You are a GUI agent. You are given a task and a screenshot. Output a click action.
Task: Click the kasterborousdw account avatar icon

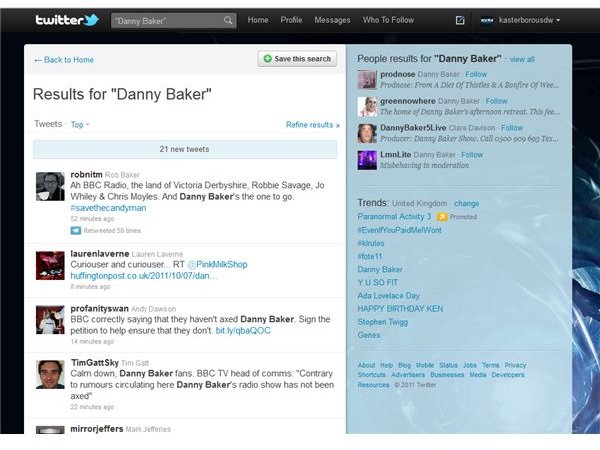click(x=487, y=20)
